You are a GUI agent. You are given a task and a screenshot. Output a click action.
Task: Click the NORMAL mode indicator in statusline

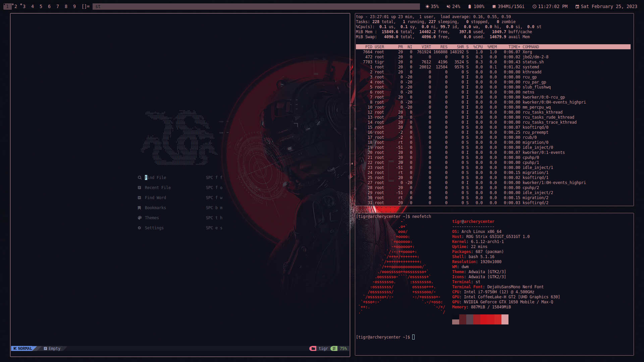[x=23, y=349]
